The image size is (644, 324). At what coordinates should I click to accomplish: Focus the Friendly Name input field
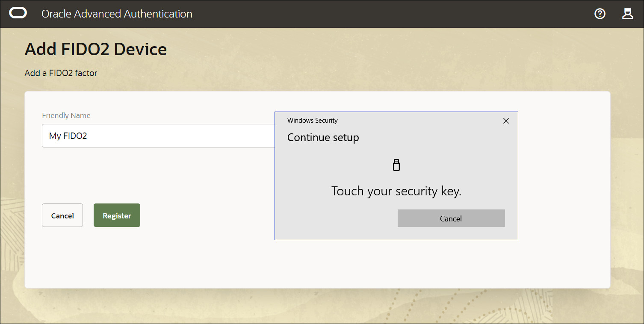pos(158,136)
